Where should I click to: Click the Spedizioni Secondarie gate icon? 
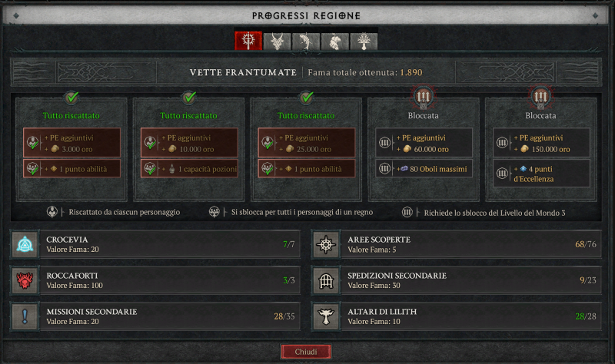(x=326, y=280)
